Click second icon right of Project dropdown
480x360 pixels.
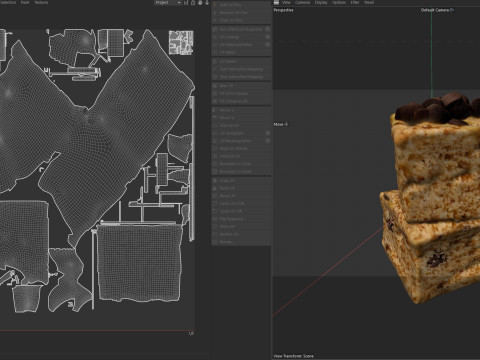coord(193,3)
